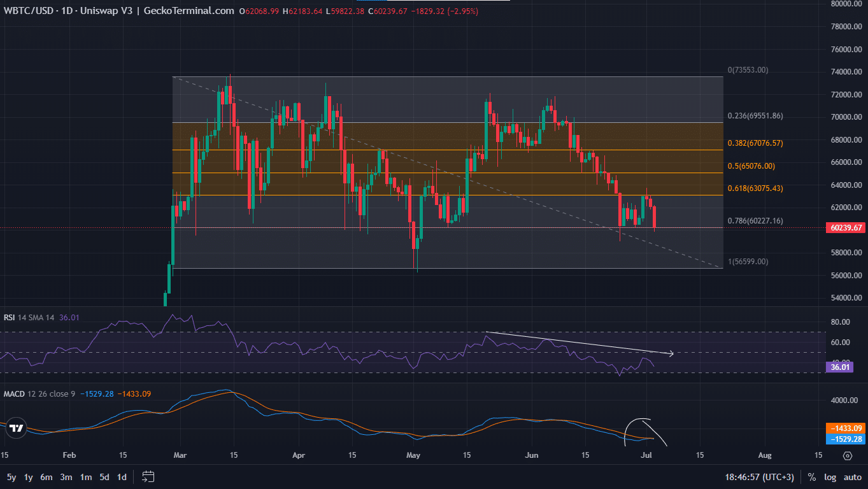Click the 0.5(65076.00) Fibonacci label

pos(751,166)
